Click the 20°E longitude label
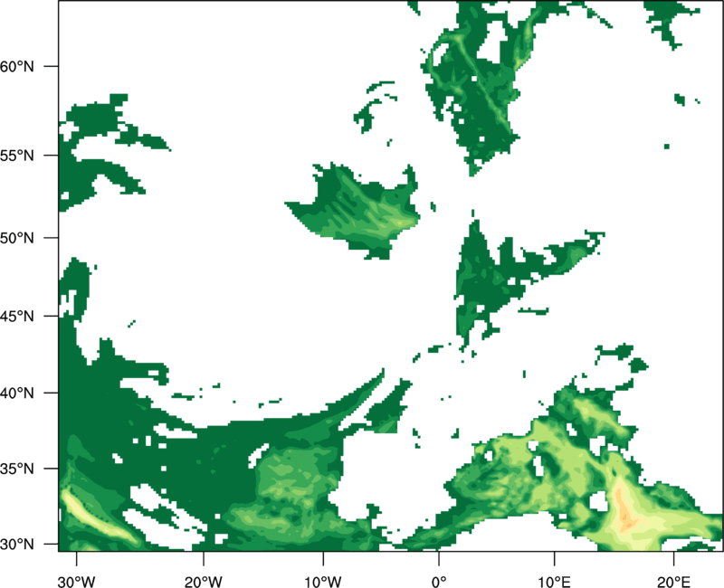The image size is (724, 588). coord(673,582)
